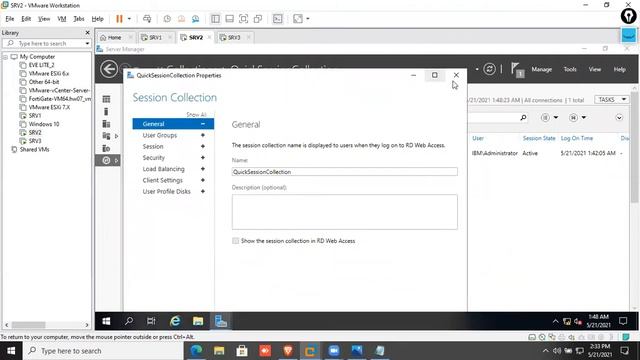The image size is (640, 360).
Task: Open the Server Manager Tools menu
Action: click(570, 69)
